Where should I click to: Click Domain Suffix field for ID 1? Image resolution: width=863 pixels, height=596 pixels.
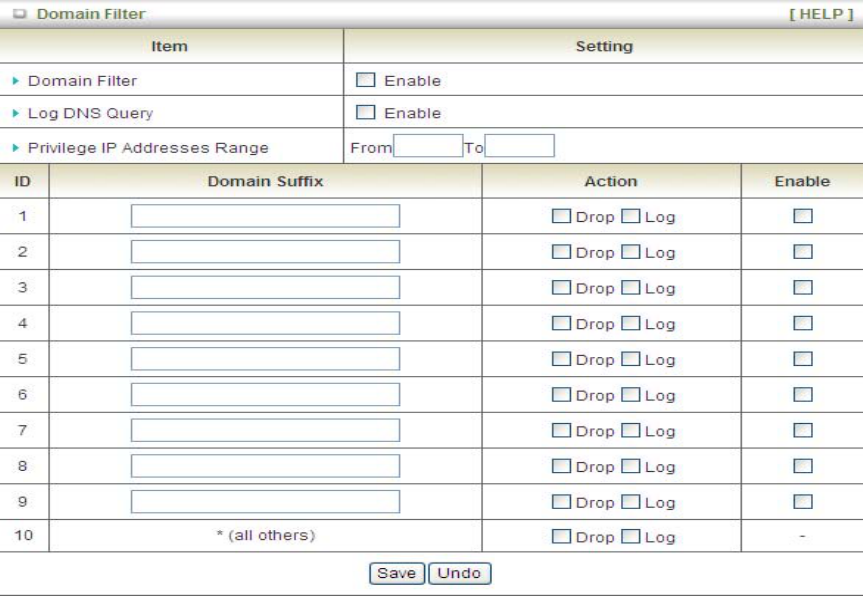click(265, 216)
